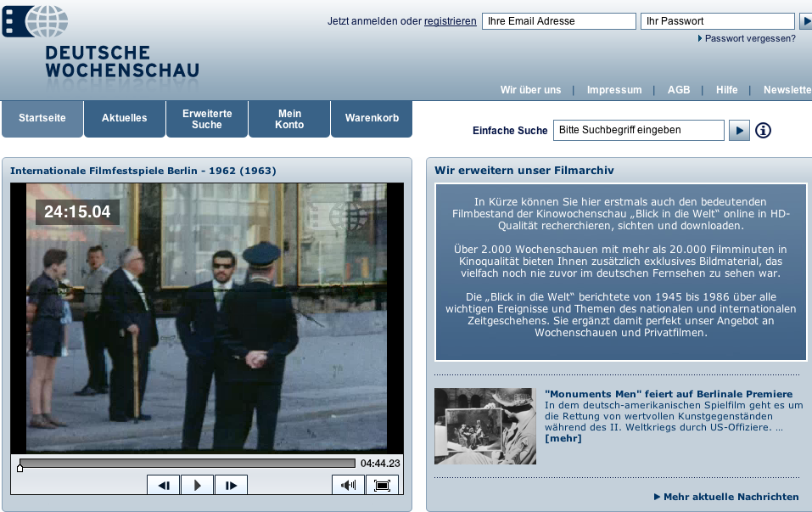Click the video playhead marker
This screenshot has width=812, height=512.
click(x=20, y=468)
